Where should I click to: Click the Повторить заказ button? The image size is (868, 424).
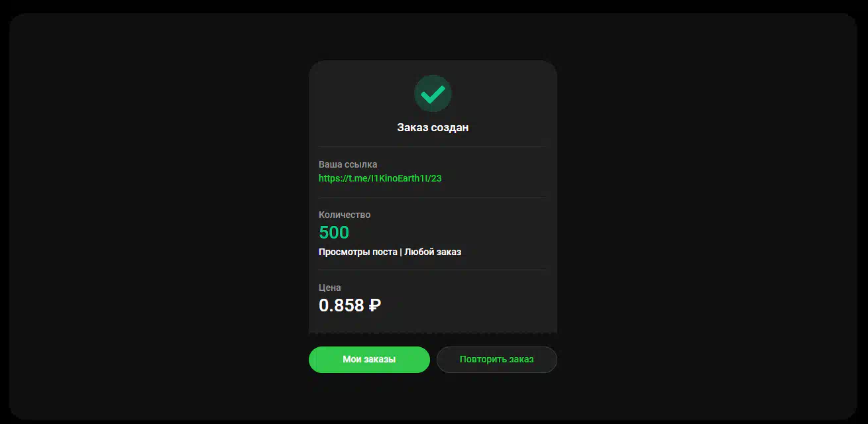coord(497,360)
